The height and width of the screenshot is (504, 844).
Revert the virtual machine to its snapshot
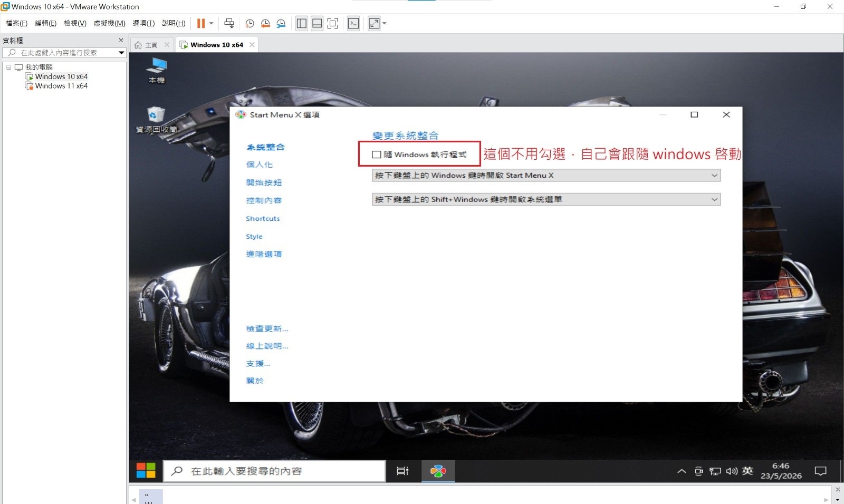(265, 23)
